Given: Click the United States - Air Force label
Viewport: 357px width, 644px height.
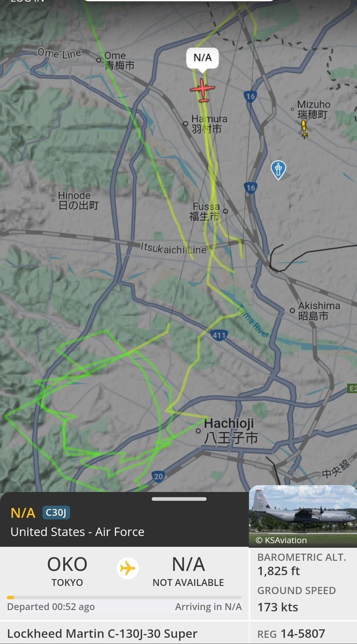Looking at the screenshot, I should tap(77, 532).
